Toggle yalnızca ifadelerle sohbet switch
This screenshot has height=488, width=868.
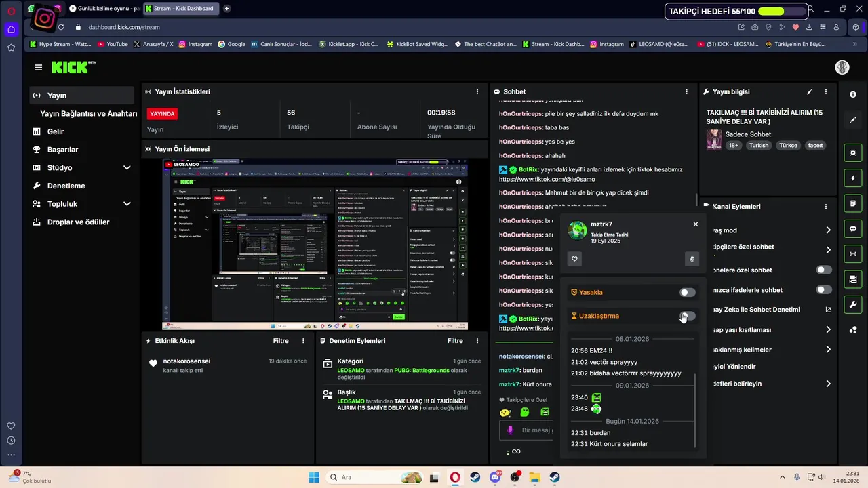824,290
